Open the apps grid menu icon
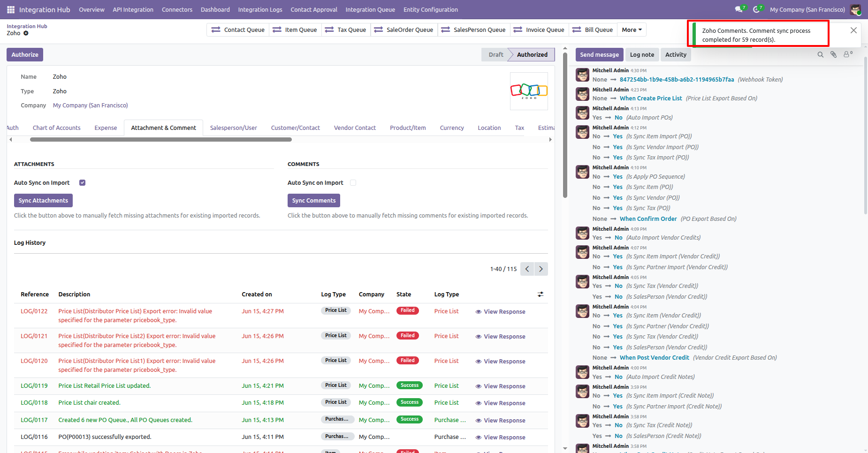 click(11, 9)
